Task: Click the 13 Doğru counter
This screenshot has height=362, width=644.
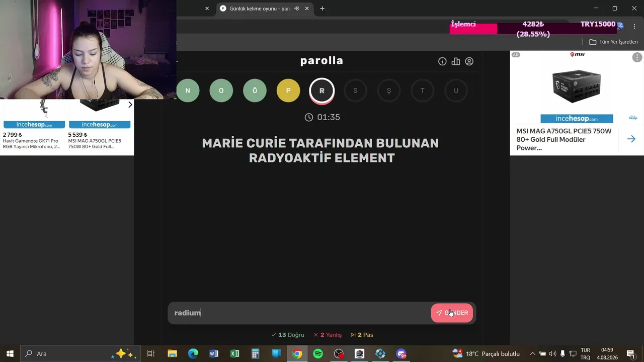Action: click(288, 335)
